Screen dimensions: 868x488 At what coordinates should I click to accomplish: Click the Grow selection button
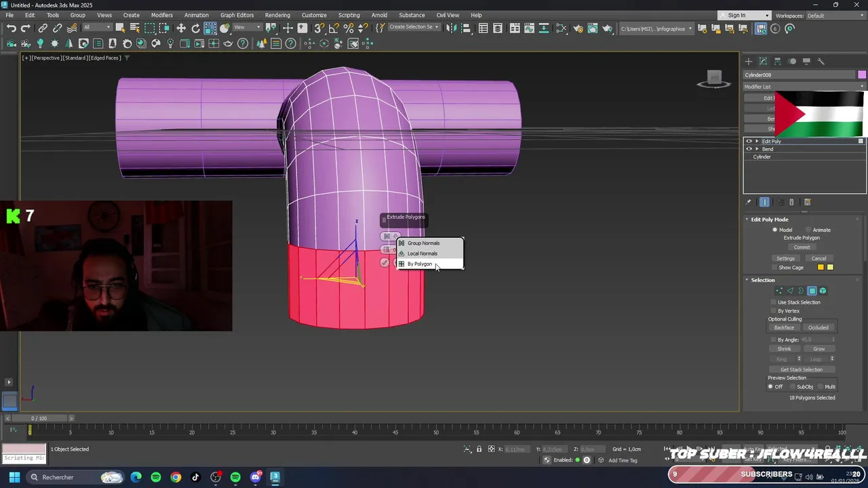tap(818, 349)
